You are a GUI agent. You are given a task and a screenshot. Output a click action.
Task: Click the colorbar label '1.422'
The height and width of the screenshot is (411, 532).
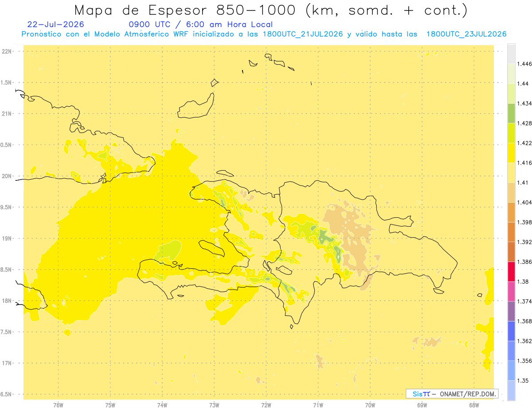(x=524, y=143)
